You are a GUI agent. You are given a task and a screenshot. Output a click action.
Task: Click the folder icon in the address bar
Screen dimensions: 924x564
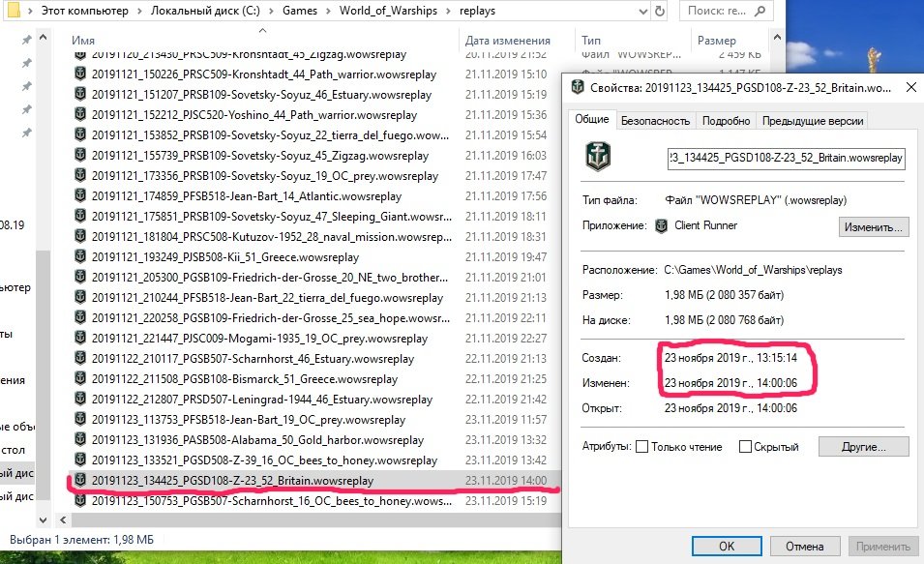tap(14, 10)
